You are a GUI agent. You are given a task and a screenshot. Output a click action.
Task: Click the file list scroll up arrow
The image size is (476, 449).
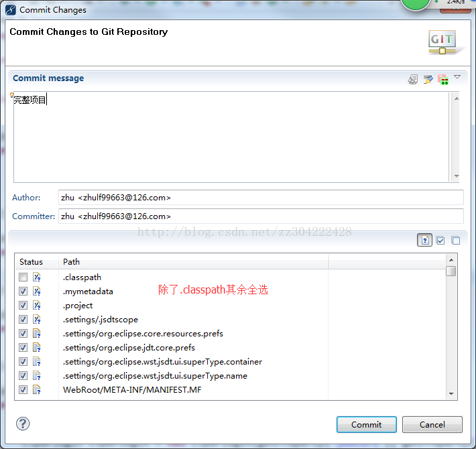[x=451, y=260]
